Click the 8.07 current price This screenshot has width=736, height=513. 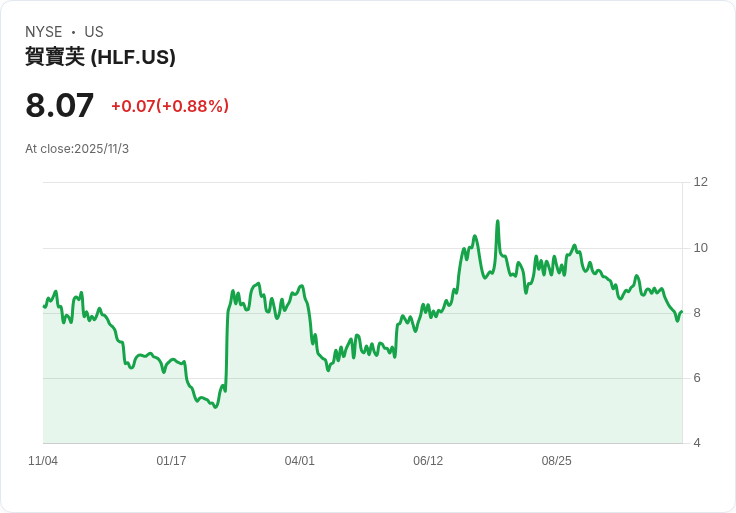[60, 105]
